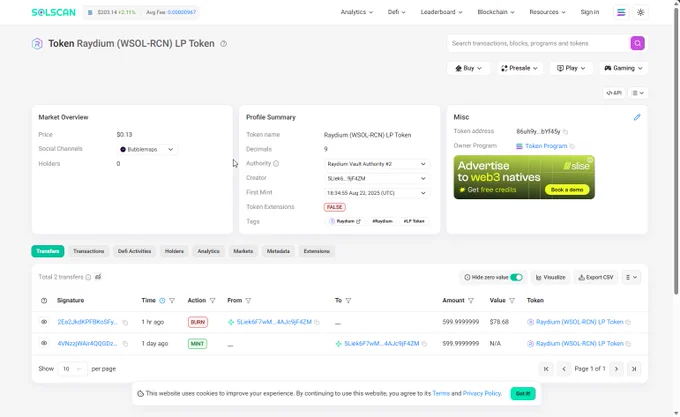
Task: Click the API button
Action: coord(614,93)
